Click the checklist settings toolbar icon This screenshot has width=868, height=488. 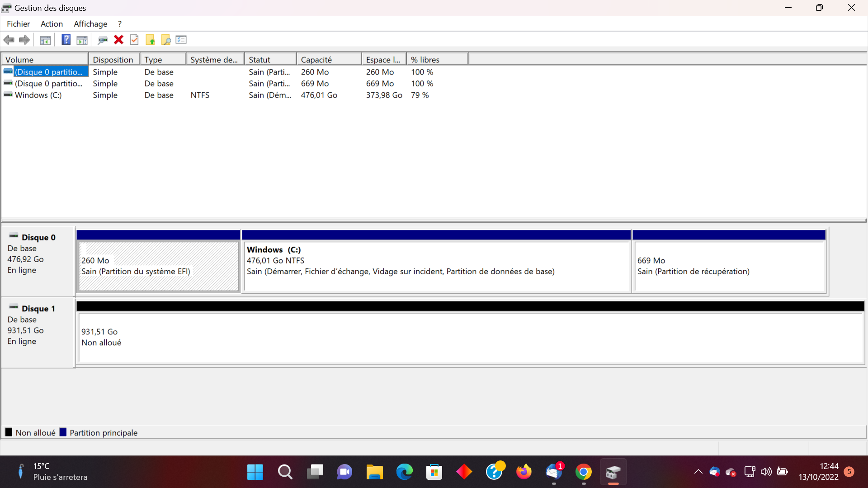pos(181,40)
